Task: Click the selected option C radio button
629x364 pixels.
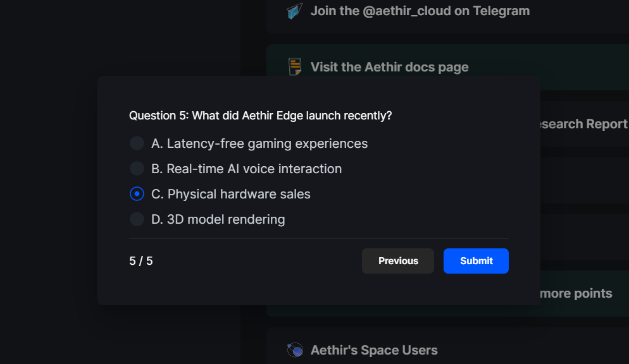Action: [137, 194]
